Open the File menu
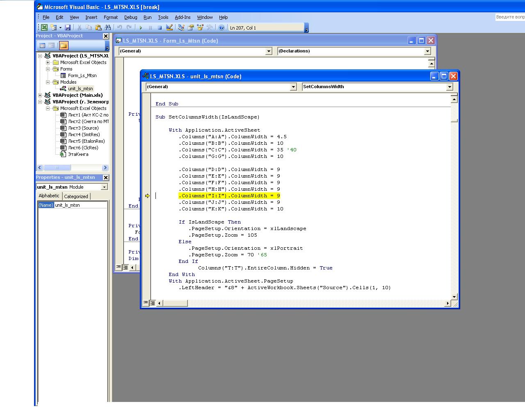Screen dimensions: 525x420 (46, 17)
